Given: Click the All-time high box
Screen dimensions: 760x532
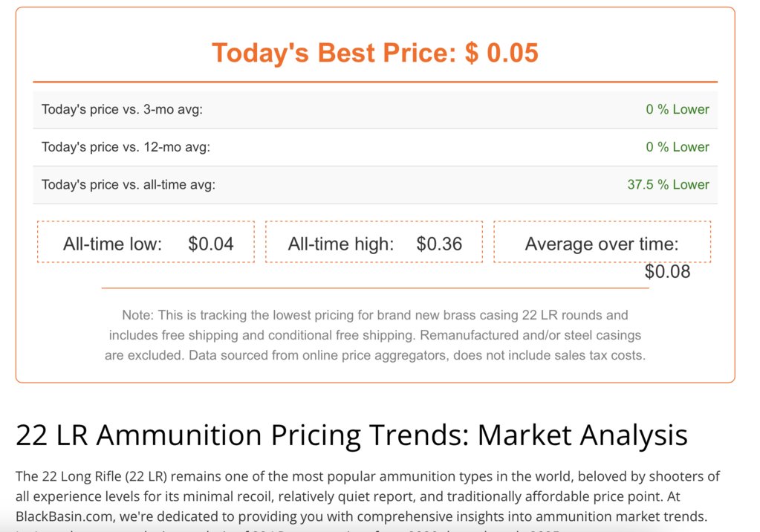Looking at the screenshot, I should 374,242.
